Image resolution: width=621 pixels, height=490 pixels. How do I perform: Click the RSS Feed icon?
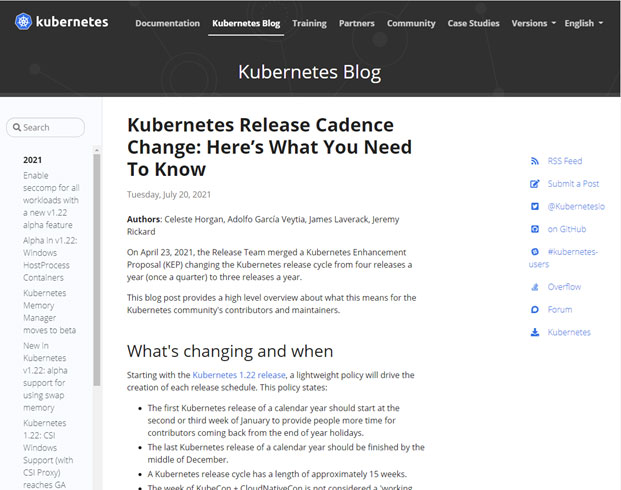tap(535, 161)
